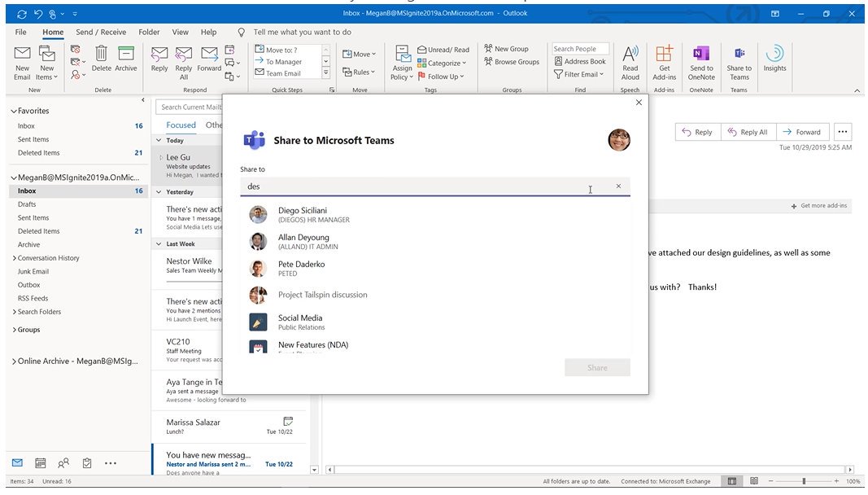
Task: Switch to Tasks view in navigation bar
Action: 87,463
